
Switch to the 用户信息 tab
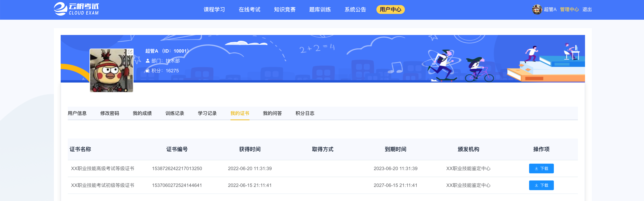click(x=77, y=113)
